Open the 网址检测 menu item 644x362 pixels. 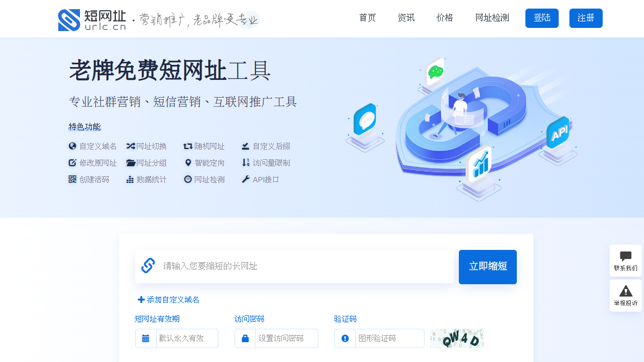click(x=492, y=18)
